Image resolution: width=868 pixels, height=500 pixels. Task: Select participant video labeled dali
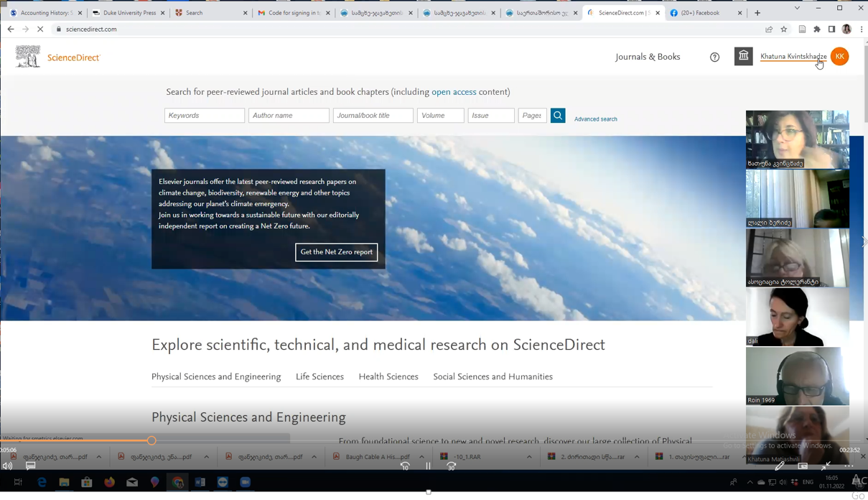tap(798, 317)
